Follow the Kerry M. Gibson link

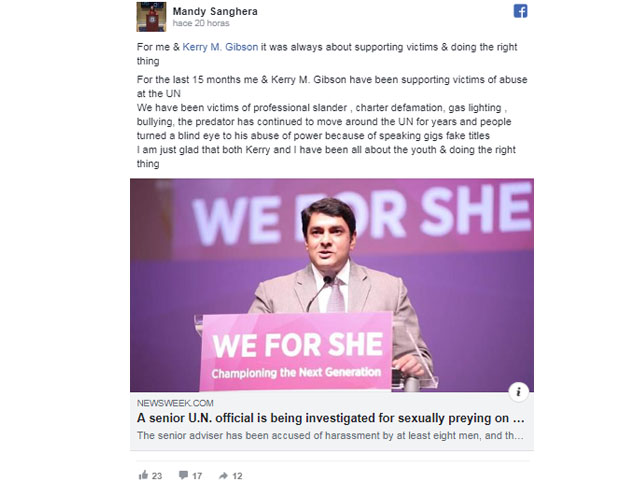(220, 47)
